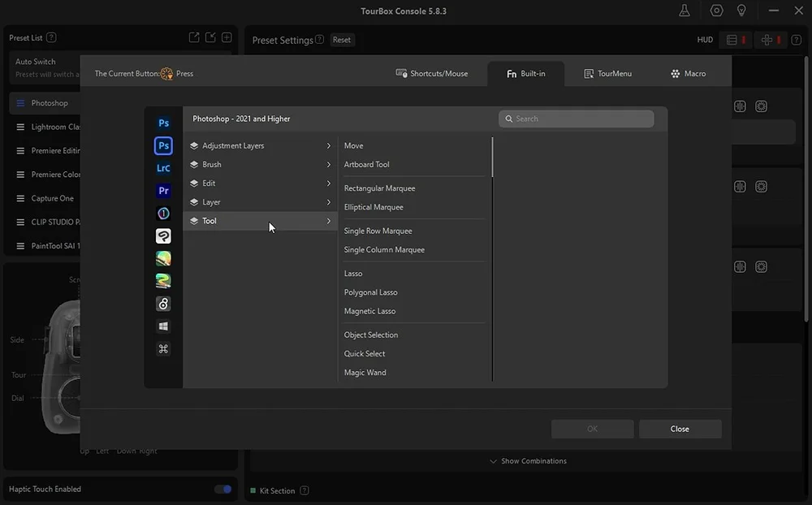This screenshot has height=505, width=812.
Task: Open the hexagon settings icon in title bar
Action: click(x=717, y=11)
